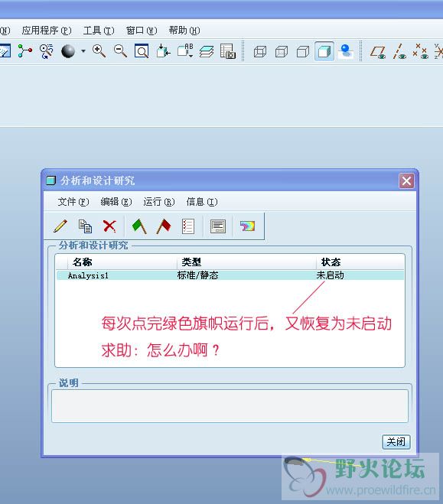Viewport: 443px width, 504px height.
Task: Open the 工具(T) menu
Action: pos(99,31)
